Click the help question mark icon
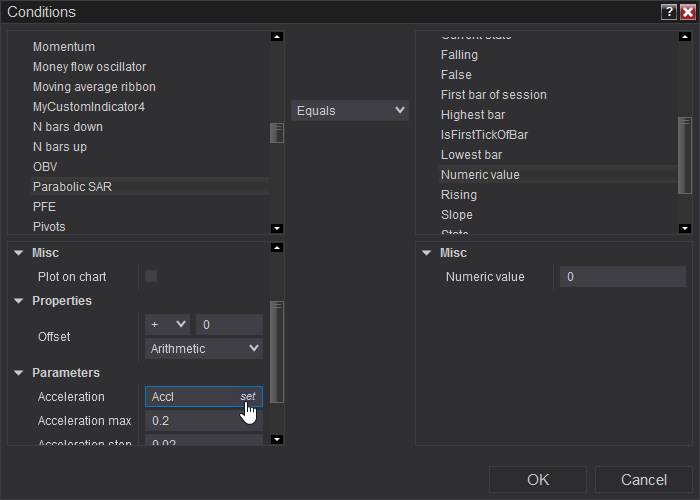700x500 pixels. point(668,12)
